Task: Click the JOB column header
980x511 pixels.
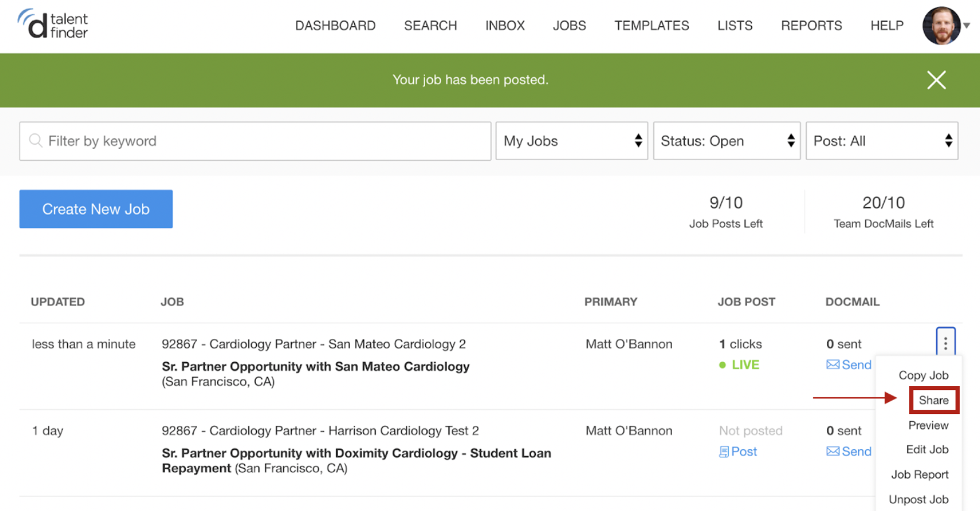Action: click(172, 302)
